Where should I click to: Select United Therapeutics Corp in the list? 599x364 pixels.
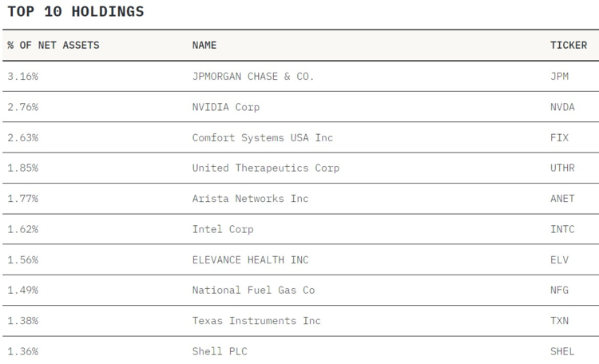pos(266,168)
